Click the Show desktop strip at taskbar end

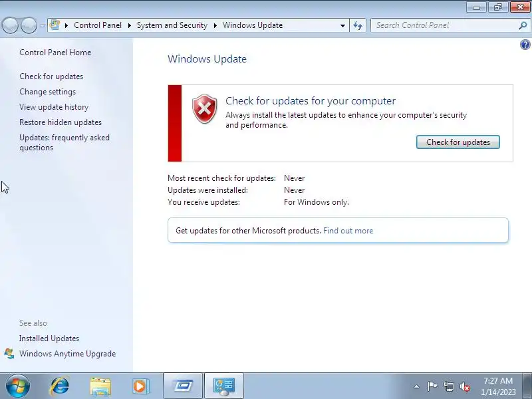(x=527, y=386)
